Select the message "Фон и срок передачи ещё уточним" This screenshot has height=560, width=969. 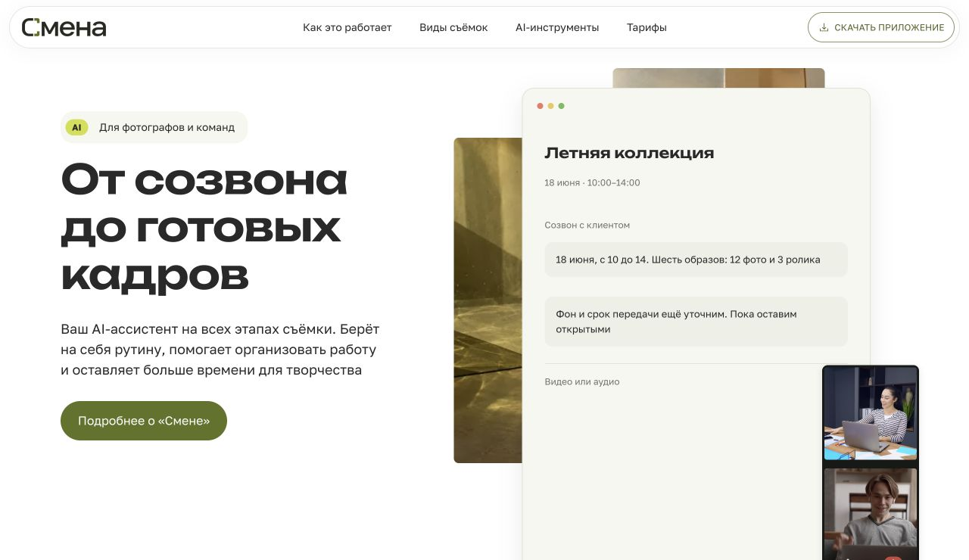tap(696, 322)
